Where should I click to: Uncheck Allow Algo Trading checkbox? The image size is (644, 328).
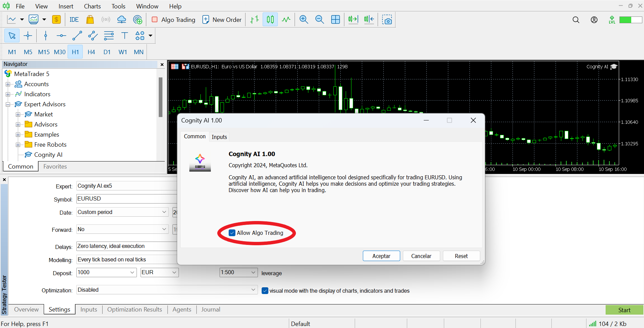232,233
